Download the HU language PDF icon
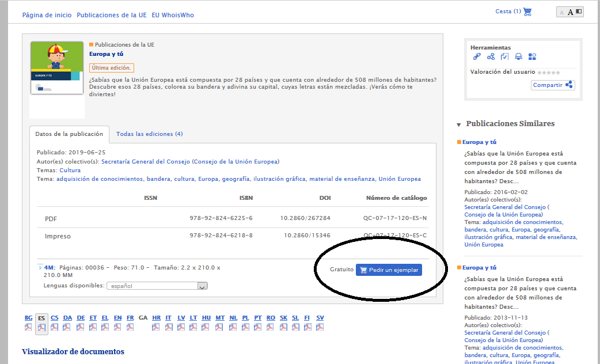600x364 pixels. click(x=206, y=327)
